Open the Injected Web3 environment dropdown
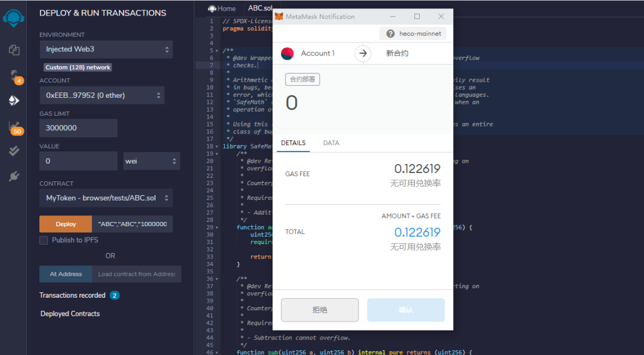 tap(106, 50)
